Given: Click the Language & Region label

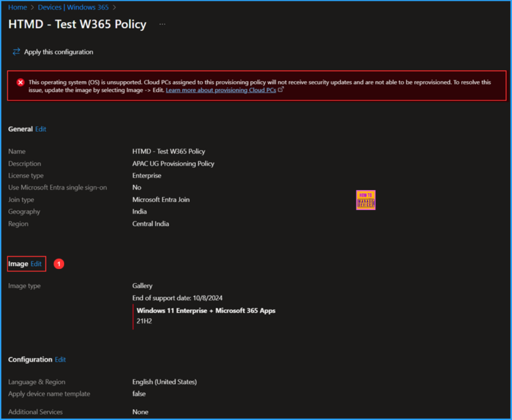Looking at the screenshot, I should coord(36,382).
